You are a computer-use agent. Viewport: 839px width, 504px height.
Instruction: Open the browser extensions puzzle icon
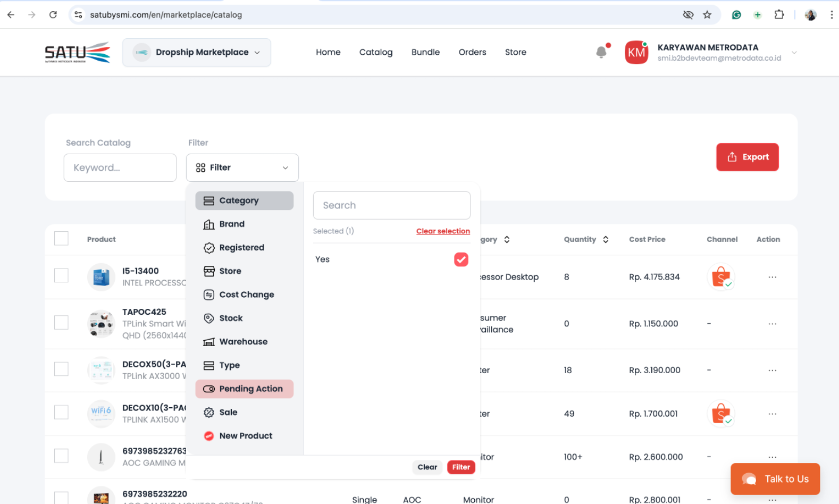779,15
